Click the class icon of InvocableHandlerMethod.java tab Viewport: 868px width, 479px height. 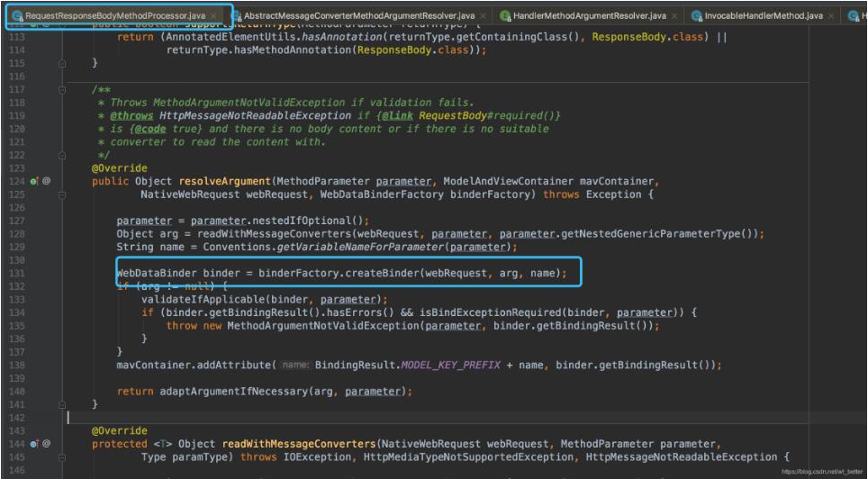[697, 16]
